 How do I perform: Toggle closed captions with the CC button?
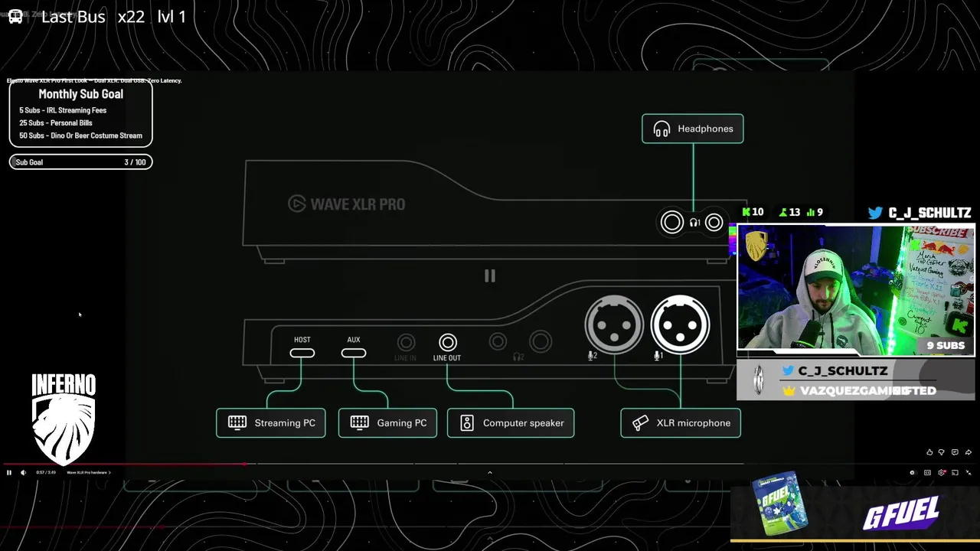click(927, 473)
